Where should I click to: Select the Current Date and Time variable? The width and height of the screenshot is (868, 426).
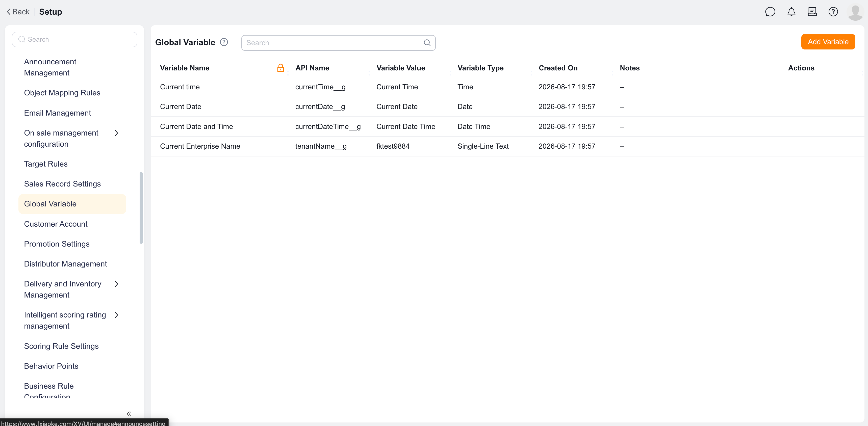(196, 127)
